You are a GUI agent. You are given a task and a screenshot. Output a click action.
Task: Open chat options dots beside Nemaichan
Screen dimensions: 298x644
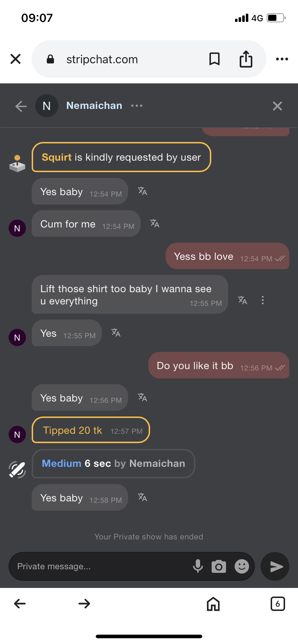point(137,106)
